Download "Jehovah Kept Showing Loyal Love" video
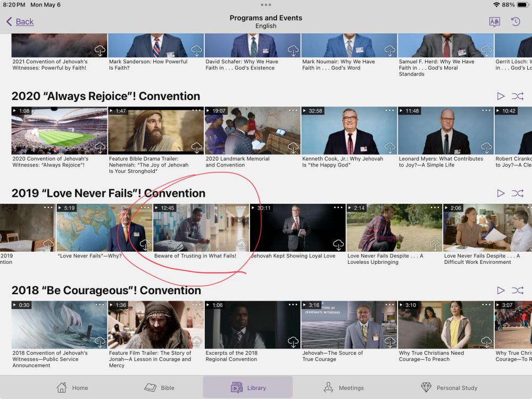 pos(338,244)
